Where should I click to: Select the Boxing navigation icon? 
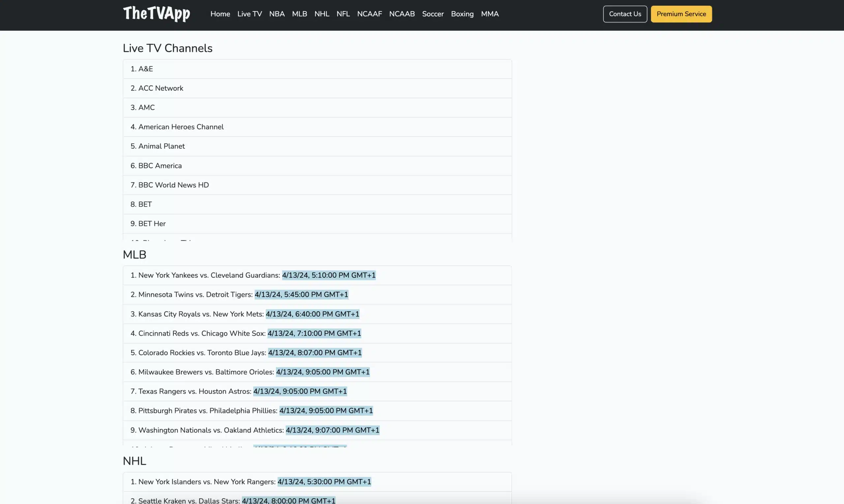coord(462,14)
